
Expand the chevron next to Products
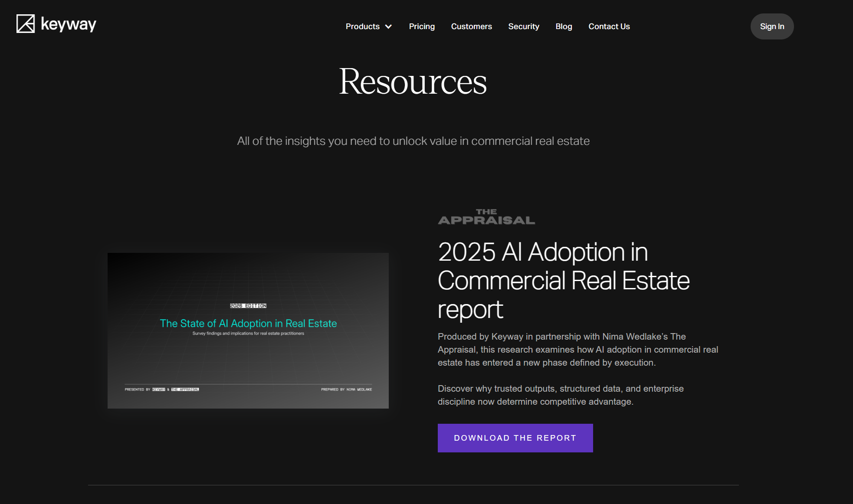click(x=389, y=26)
